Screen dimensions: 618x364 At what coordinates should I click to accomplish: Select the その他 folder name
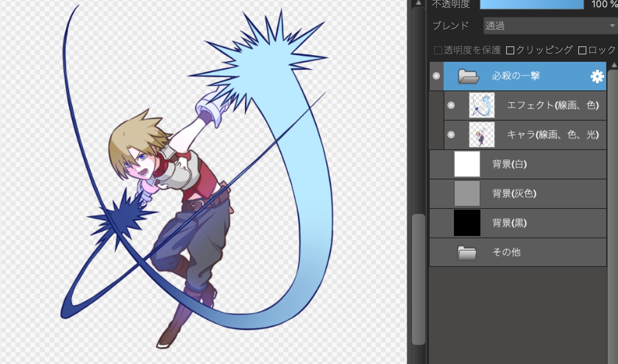(x=507, y=253)
